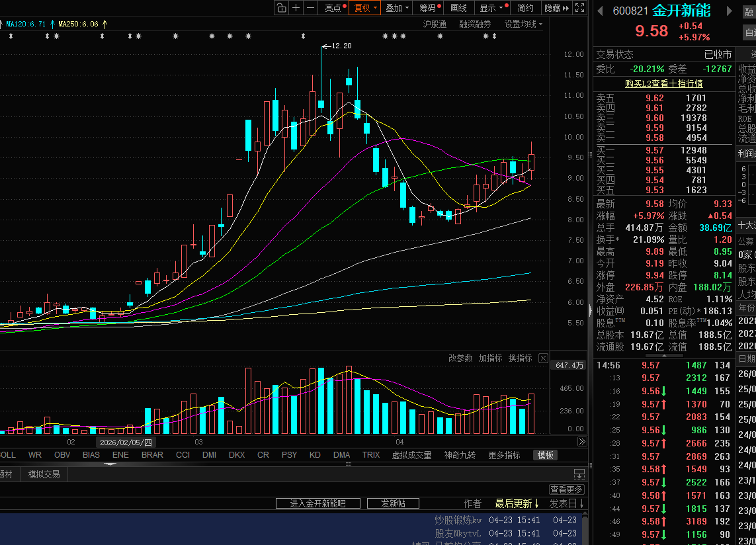This screenshot has height=545, width=756.
Task: Click the MA250:6.06 moving average label
Action: pyautogui.click(x=78, y=24)
